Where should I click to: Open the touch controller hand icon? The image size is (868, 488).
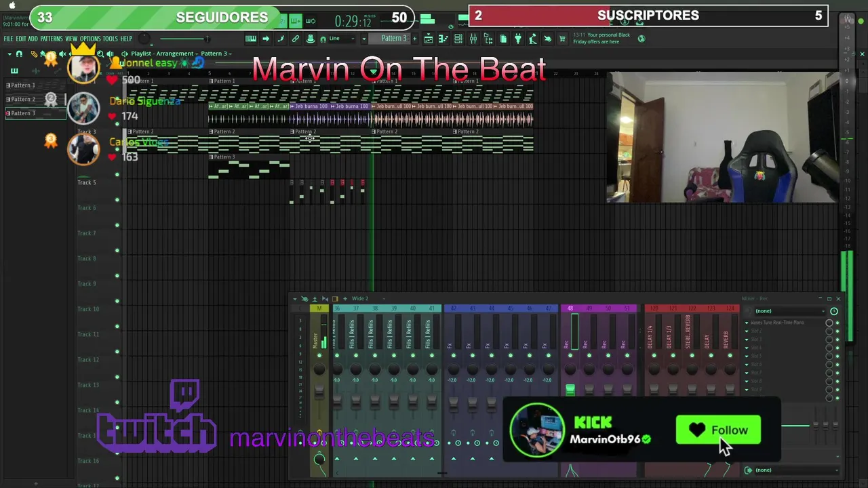click(x=548, y=39)
